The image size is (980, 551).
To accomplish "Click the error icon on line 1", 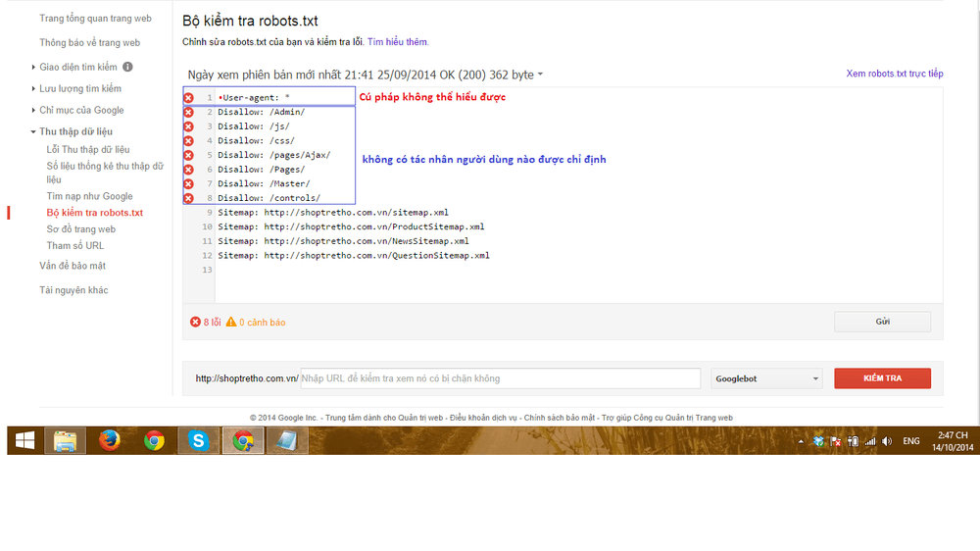I will (188, 98).
